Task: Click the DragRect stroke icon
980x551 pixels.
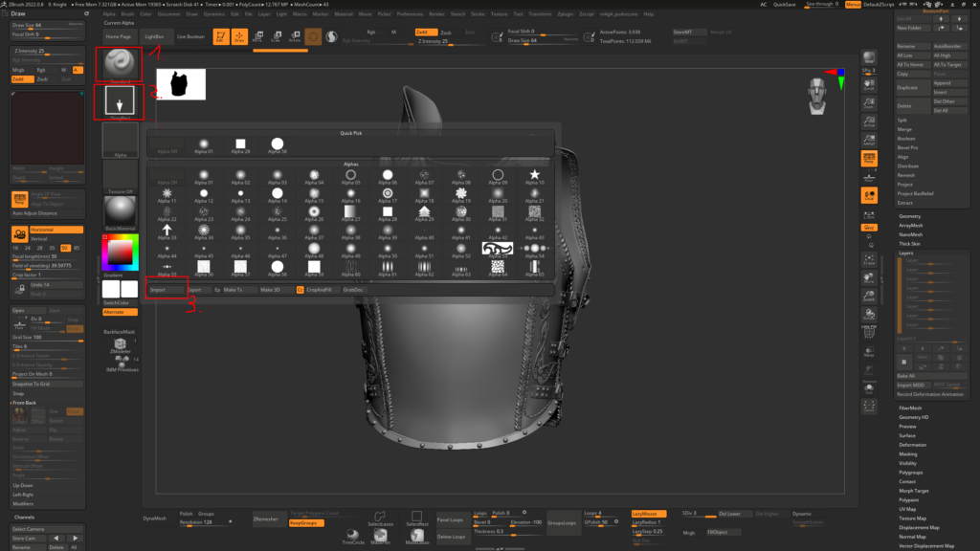Action: pyautogui.click(x=121, y=100)
